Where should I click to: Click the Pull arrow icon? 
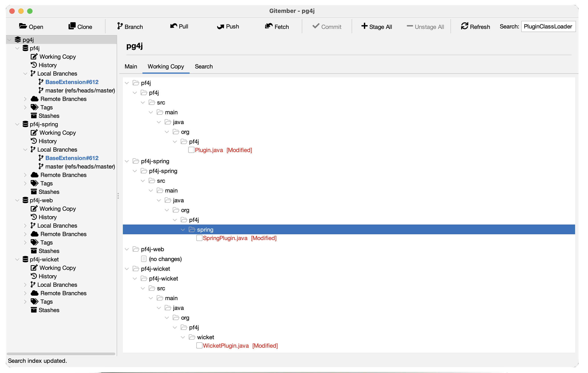(x=174, y=26)
